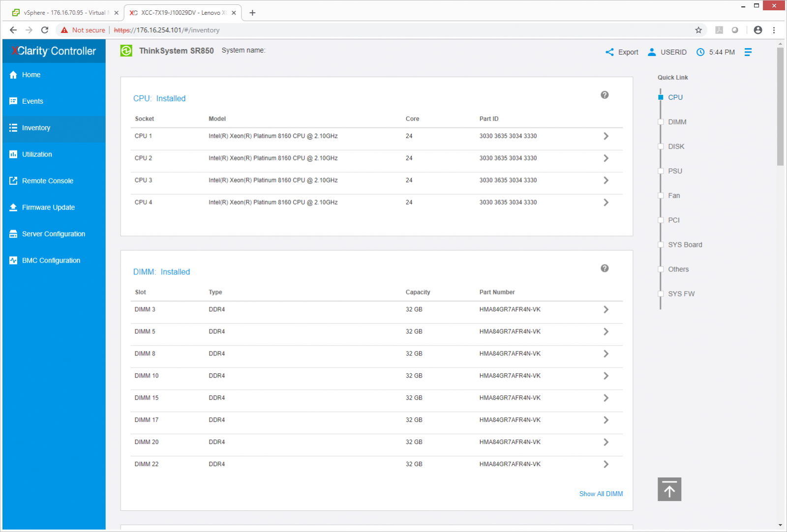Open the hamburger menu icon near clock
This screenshot has width=787, height=532.
coord(748,52)
